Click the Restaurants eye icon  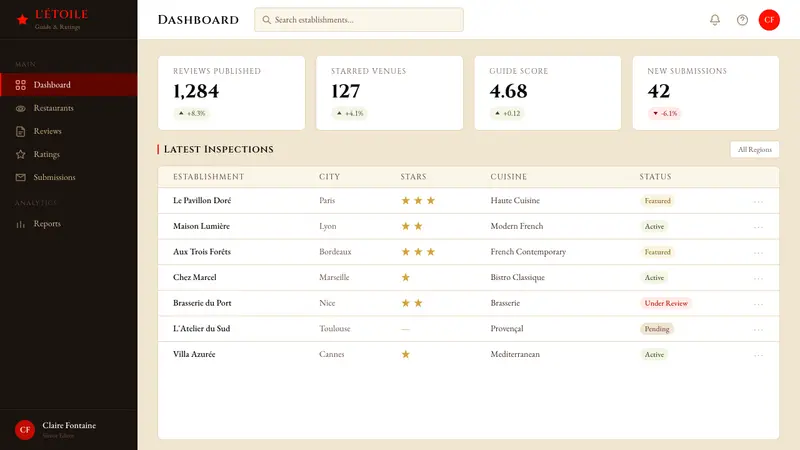pyautogui.click(x=20, y=108)
